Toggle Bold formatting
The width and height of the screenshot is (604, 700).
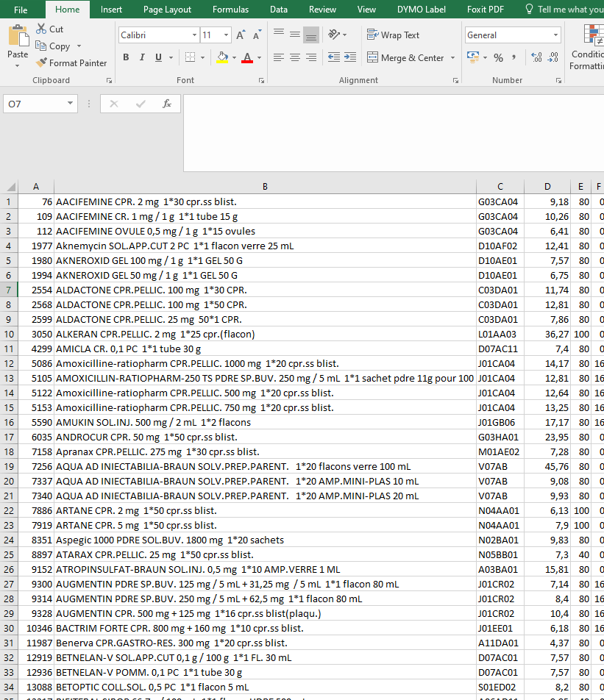tap(126, 57)
